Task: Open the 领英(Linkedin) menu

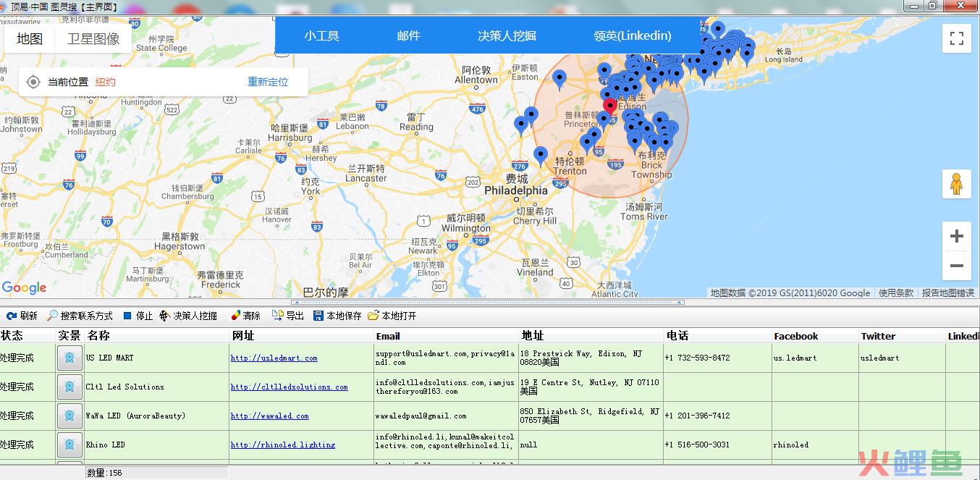Action: (x=632, y=35)
